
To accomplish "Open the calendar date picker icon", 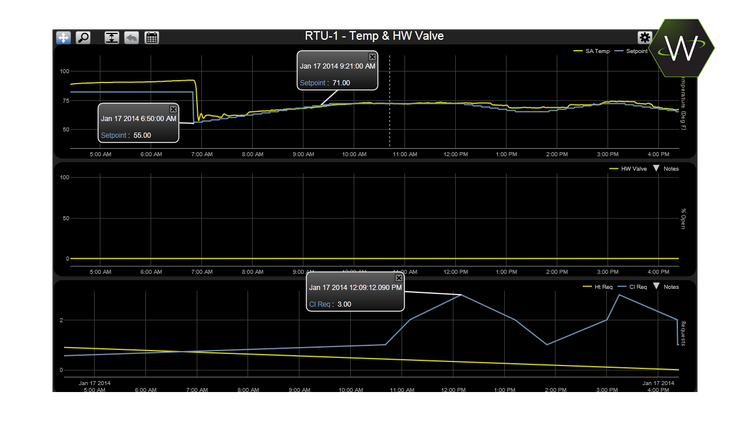I will click(152, 37).
